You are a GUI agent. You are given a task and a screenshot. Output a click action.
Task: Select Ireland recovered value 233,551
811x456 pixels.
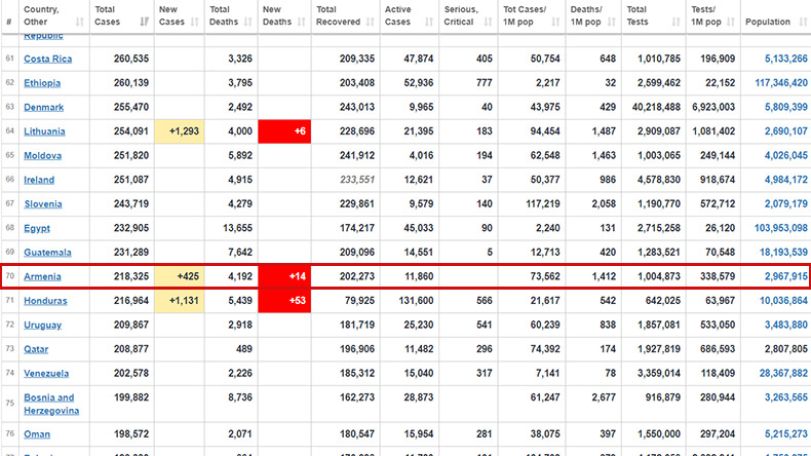[x=357, y=180]
